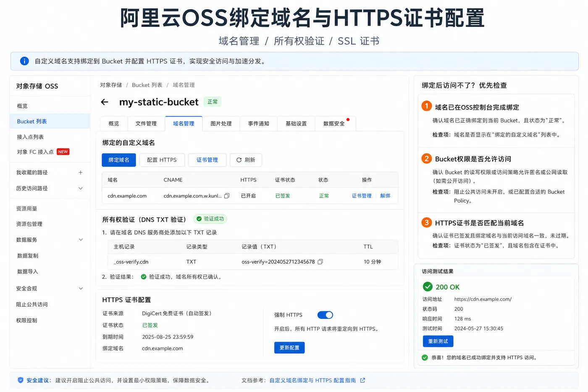The height and width of the screenshot is (392, 588).
Task: Click the NEW badge beside 对象 FC 接入点
Action: tap(63, 152)
